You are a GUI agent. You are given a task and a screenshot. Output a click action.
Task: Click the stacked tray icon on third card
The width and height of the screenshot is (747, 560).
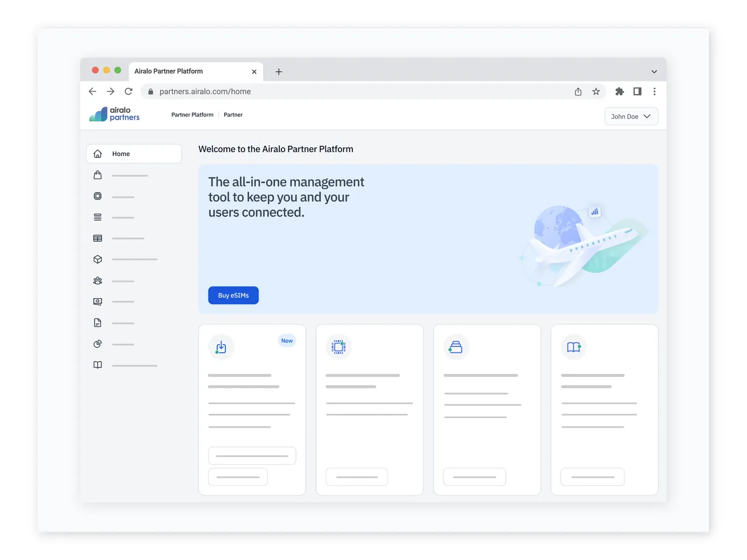pos(456,347)
